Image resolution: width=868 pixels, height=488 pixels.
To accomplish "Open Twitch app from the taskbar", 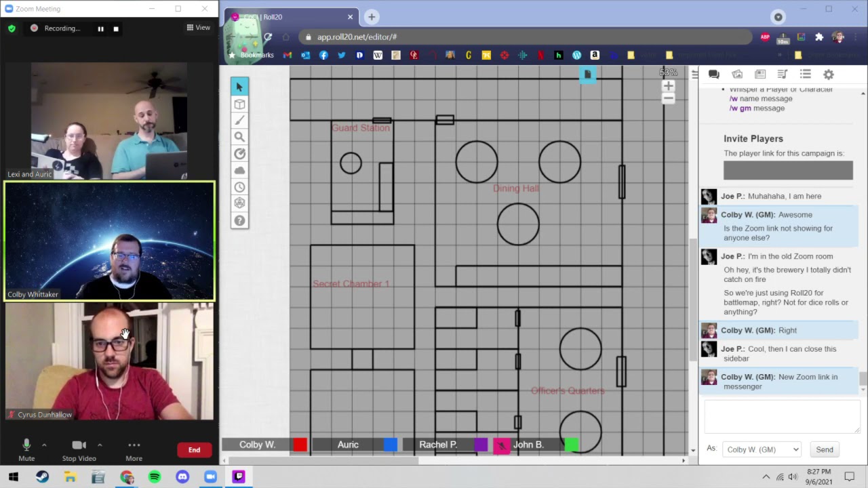I will point(239,477).
